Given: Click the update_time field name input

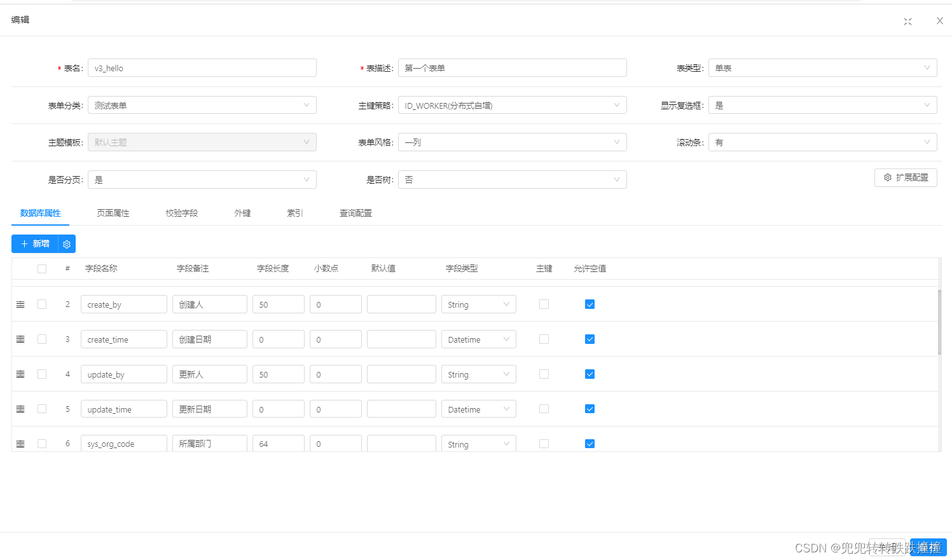Looking at the screenshot, I should tap(124, 409).
